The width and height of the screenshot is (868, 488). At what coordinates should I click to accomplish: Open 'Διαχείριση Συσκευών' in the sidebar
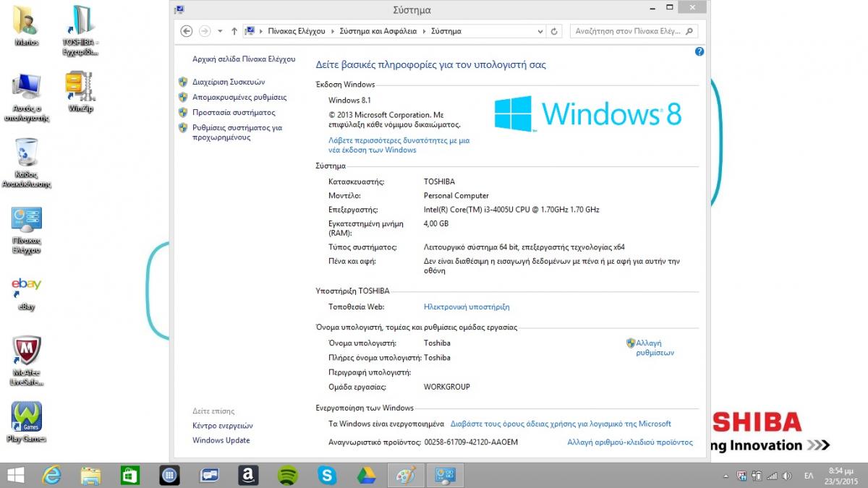[229, 82]
